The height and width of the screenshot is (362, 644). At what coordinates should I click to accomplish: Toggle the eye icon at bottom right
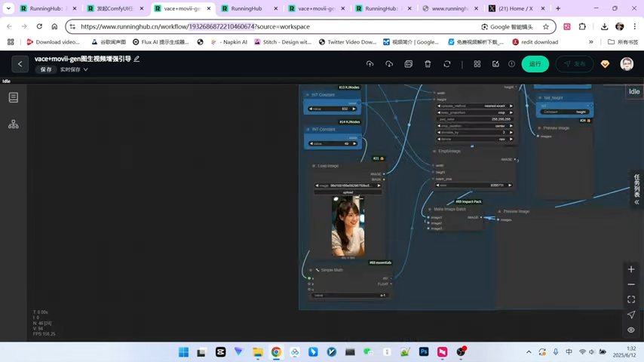631,330
